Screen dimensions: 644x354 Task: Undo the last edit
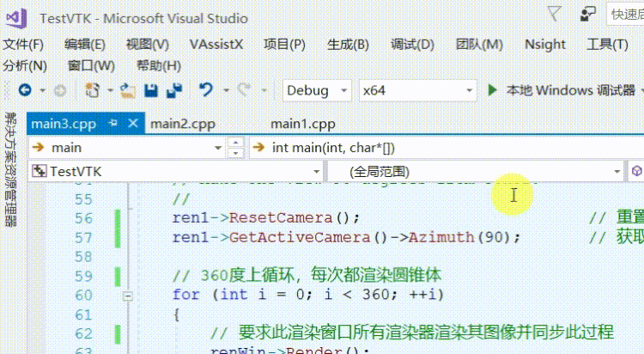206,89
